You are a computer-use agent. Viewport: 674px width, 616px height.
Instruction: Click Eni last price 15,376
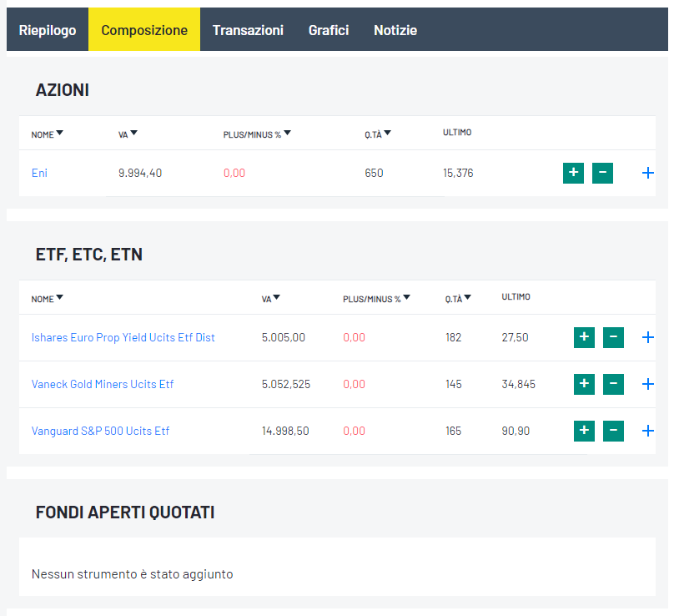(x=458, y=173)
